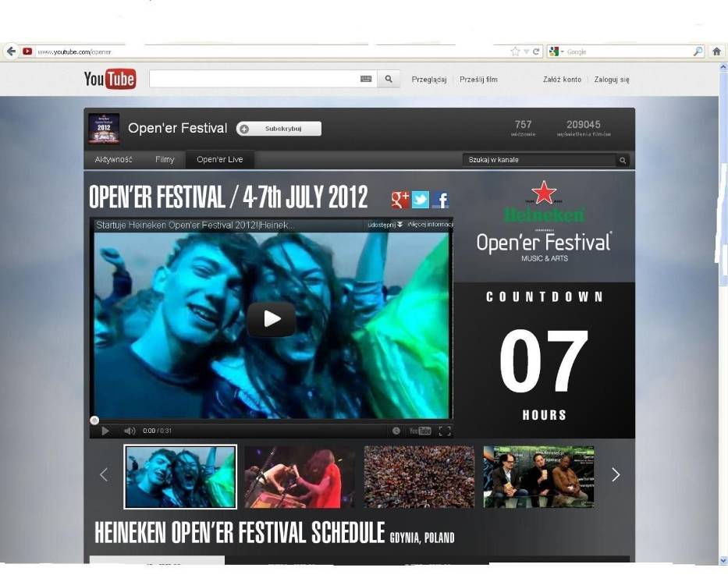Click the OPEN'ER FESTIVAL / 4-7th JULY 2012 heading
This screenshot has height=582, width=728.
point(228,197)
